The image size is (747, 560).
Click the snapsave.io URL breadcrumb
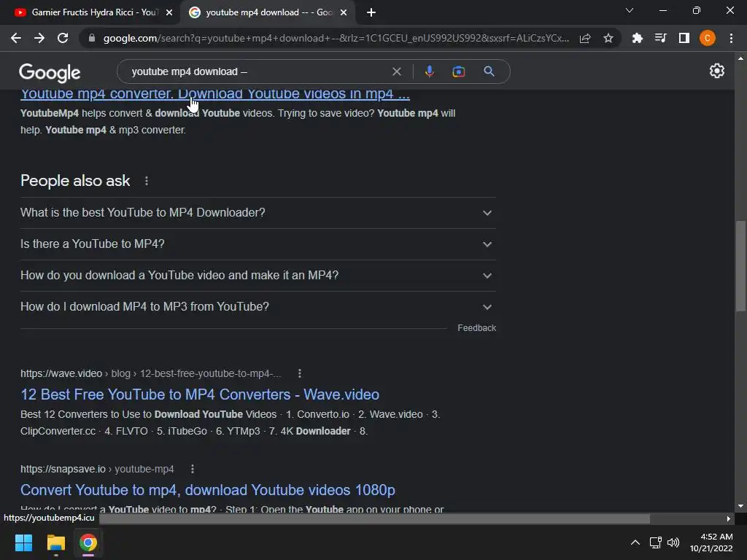pos(97,469)
